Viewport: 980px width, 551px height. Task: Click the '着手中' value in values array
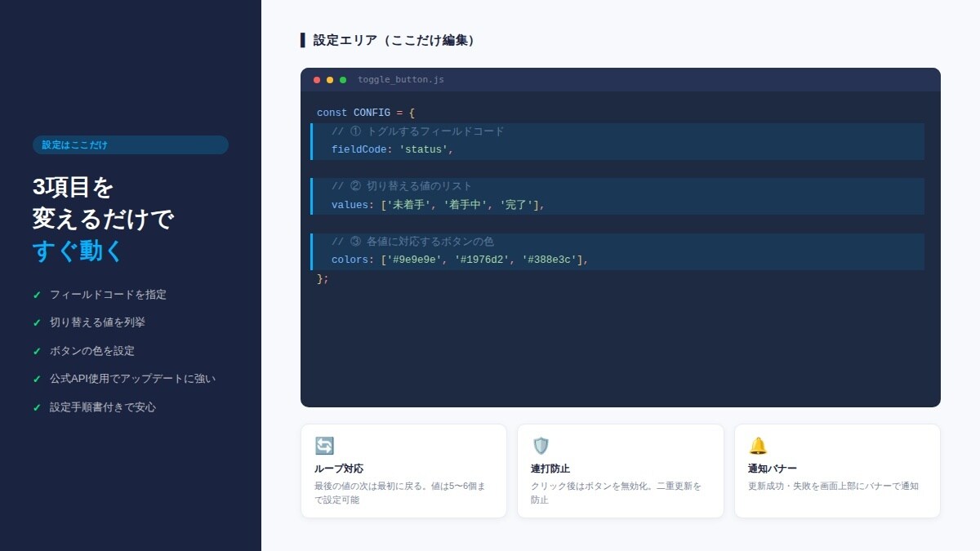465,205
